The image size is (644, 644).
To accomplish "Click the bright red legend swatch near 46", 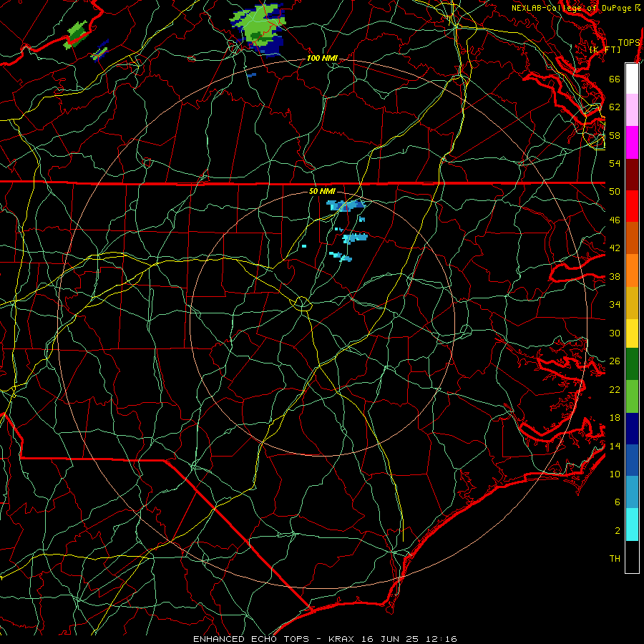I will click(632, 206).
